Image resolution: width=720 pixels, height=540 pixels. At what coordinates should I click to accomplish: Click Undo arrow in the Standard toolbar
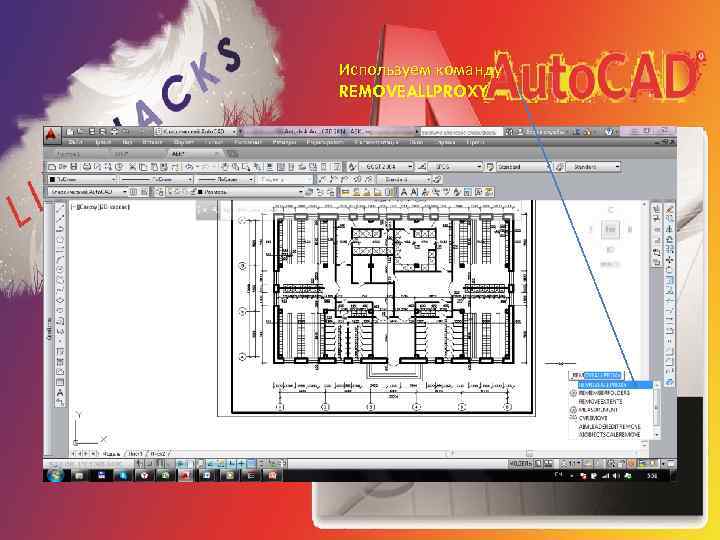[x=189, y=167]
